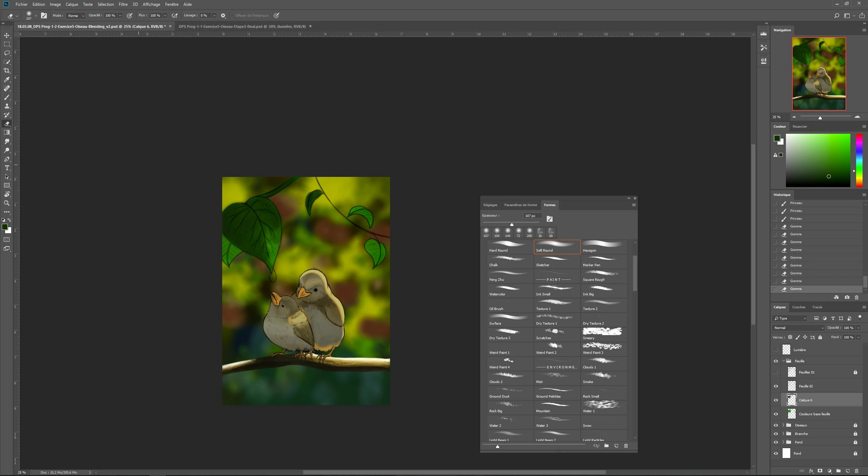Select the Eyedropper tool
868x476 pixels.
pos(7,79)
